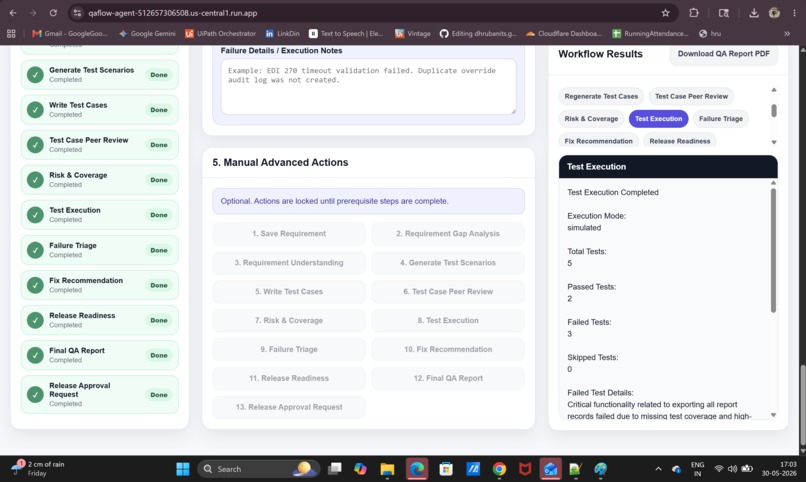The height and width of the screenshot is (482, 806).
Task: Click the result tabs scrollbar up arrow
Action: pos(774,90)
